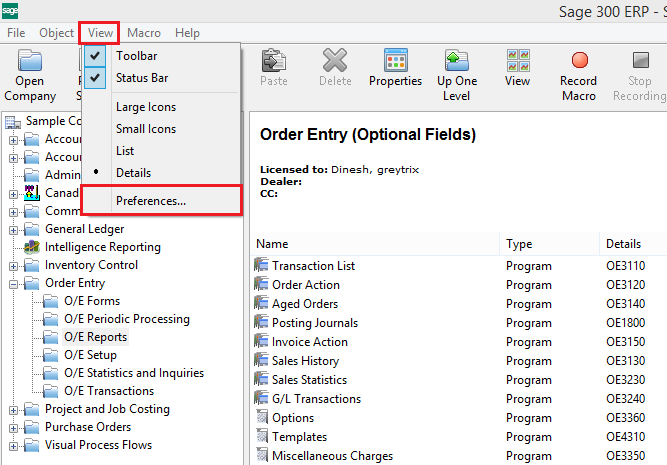
Task: Click the Intelligence Reporting tree icon
Action: coord(31,247)
